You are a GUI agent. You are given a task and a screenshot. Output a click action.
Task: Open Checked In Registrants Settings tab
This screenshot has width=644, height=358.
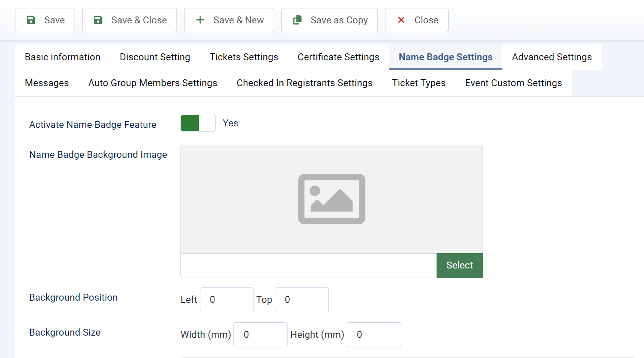coord(304,83)
